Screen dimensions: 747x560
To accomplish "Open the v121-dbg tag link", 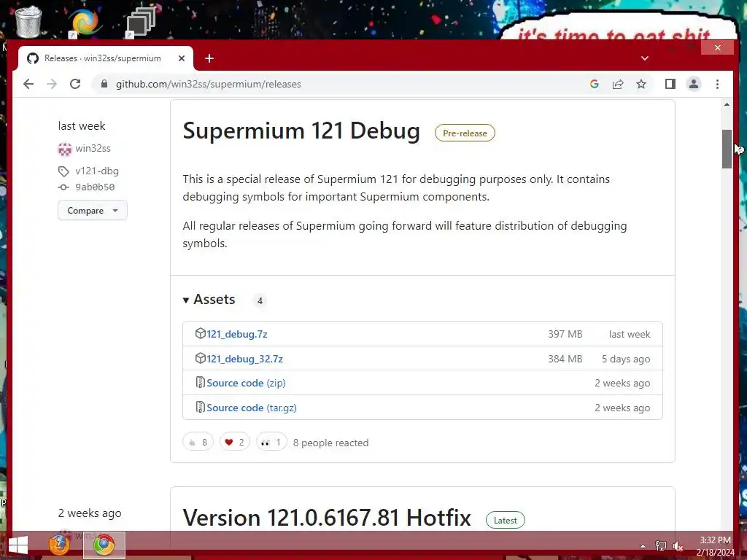I will point(97,171).
